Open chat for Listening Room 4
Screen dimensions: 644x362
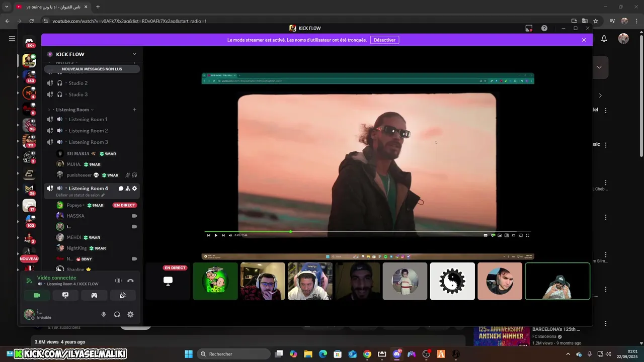point(121,189)
